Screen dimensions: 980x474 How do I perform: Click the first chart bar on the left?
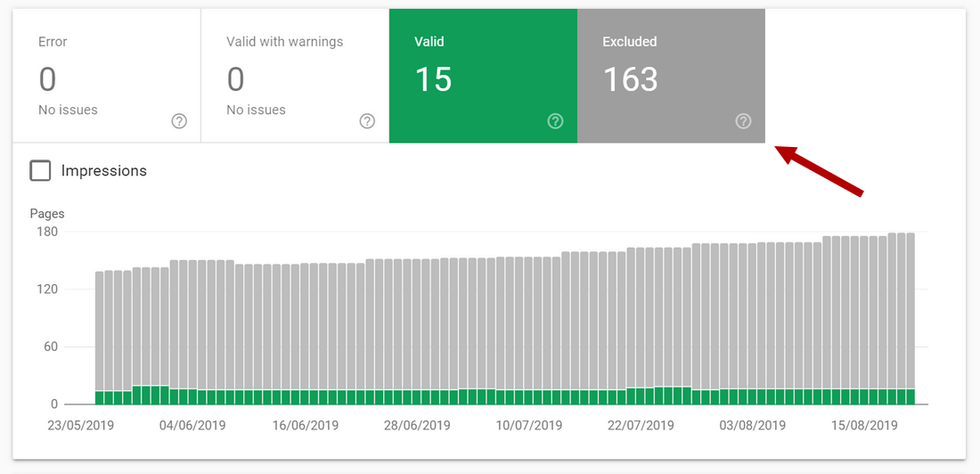[x=100, y=339]
